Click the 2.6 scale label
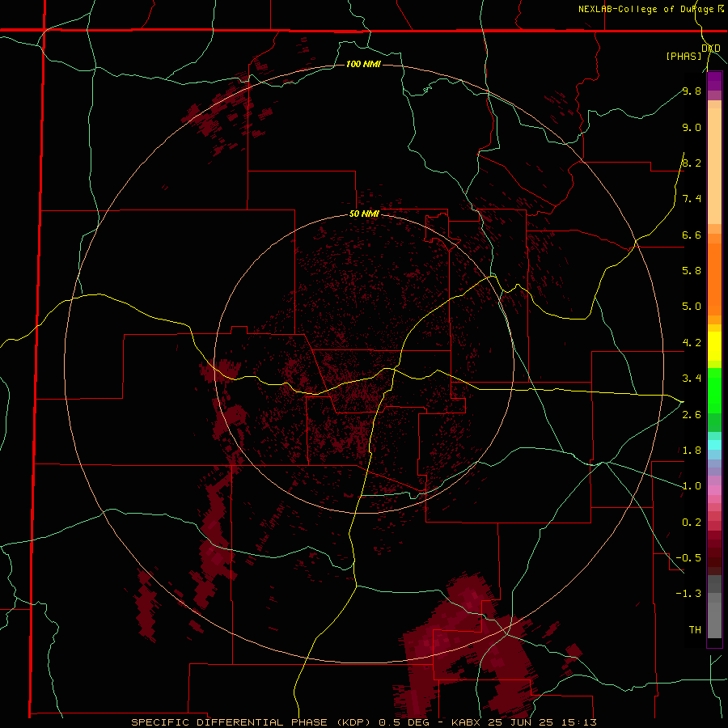The width and height of the screenshot is (728, 728). 692,414
